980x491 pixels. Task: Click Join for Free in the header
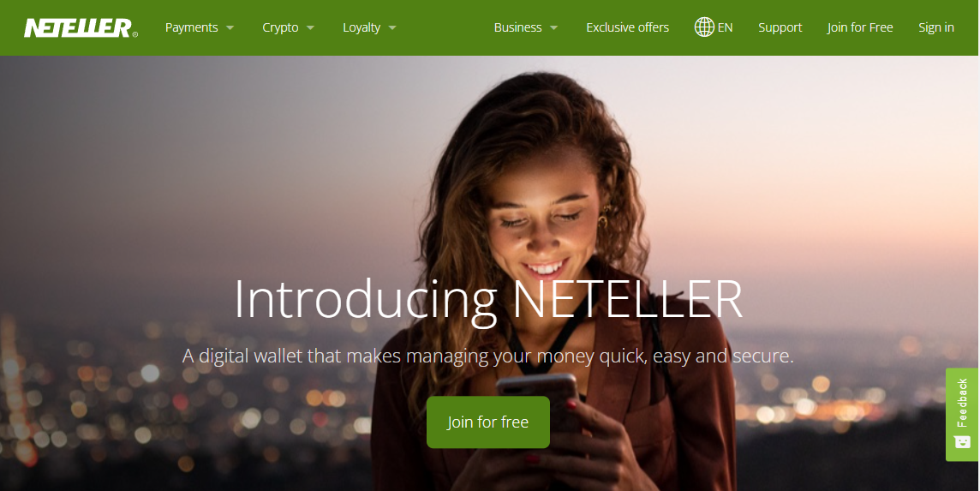coord(860,27)
